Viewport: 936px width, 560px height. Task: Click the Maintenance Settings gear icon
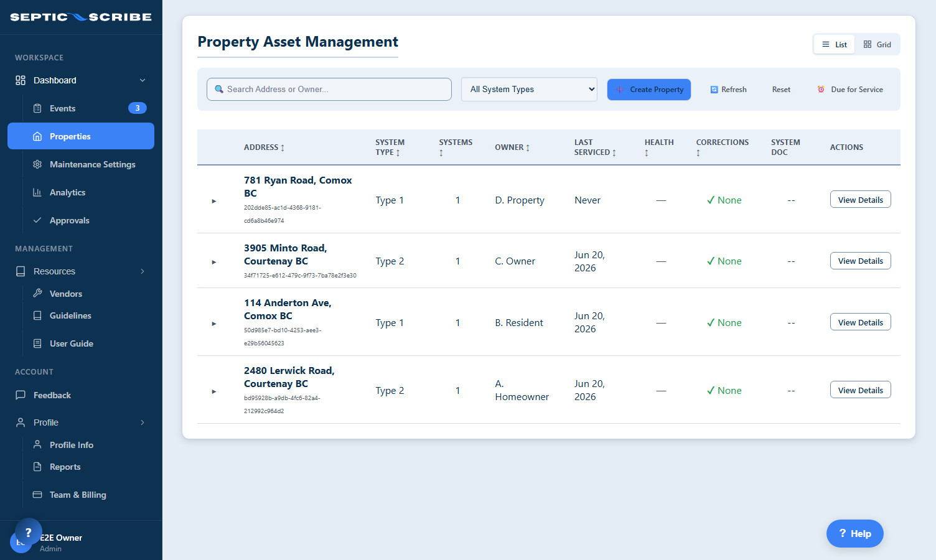tap(37, 164)
